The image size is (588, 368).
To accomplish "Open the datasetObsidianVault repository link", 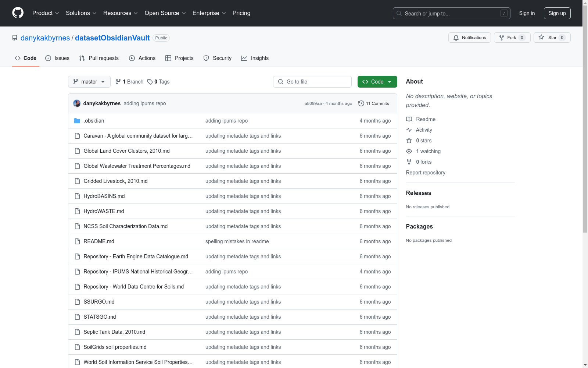I will click(x=112, y=38).
